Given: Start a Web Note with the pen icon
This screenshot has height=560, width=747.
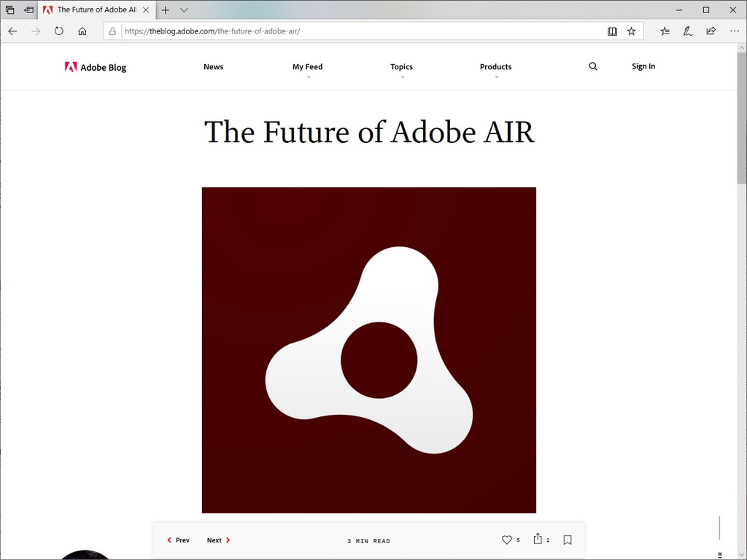Looking at the screenshot, I should (x=687, y=31).
